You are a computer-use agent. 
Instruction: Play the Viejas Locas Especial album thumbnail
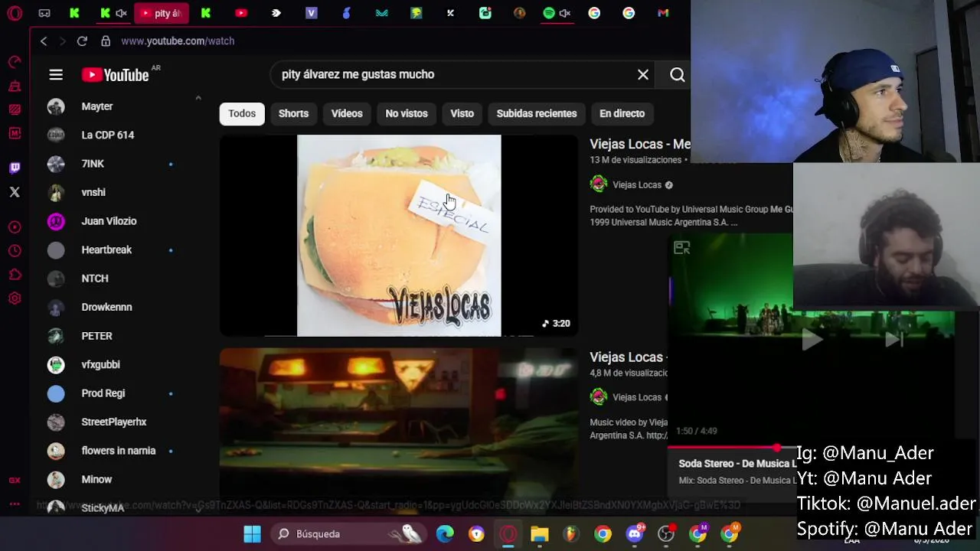399,236
